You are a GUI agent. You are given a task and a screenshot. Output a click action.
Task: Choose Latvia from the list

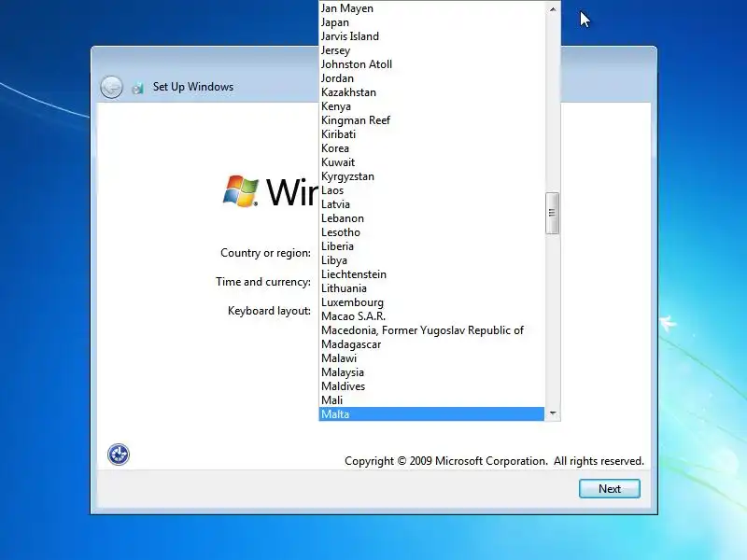[431, 204]
